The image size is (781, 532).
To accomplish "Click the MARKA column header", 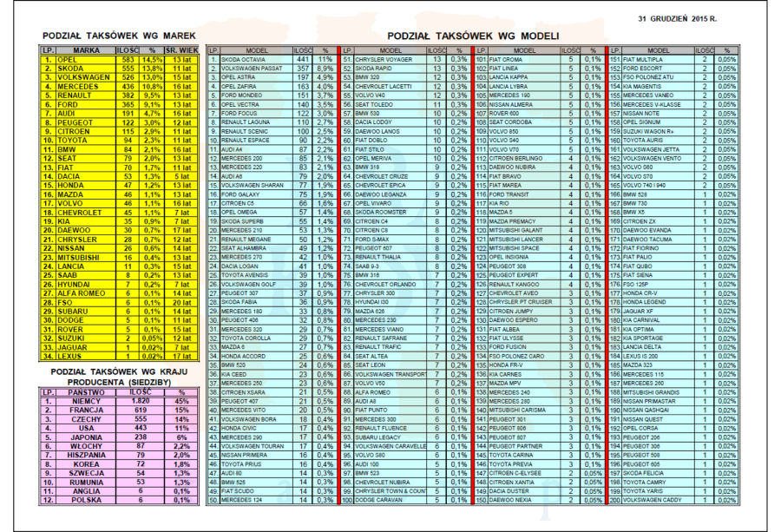I will point(85,49).
